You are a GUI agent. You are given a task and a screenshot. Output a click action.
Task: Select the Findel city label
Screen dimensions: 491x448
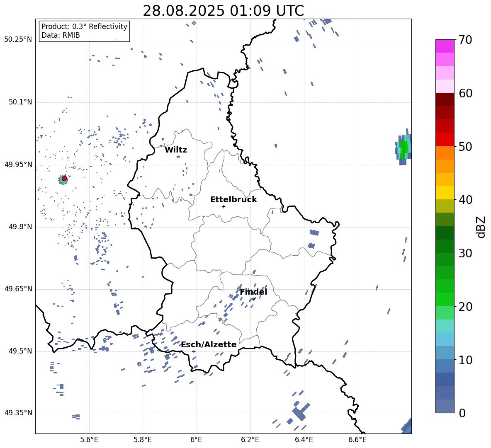coord(253,292)
